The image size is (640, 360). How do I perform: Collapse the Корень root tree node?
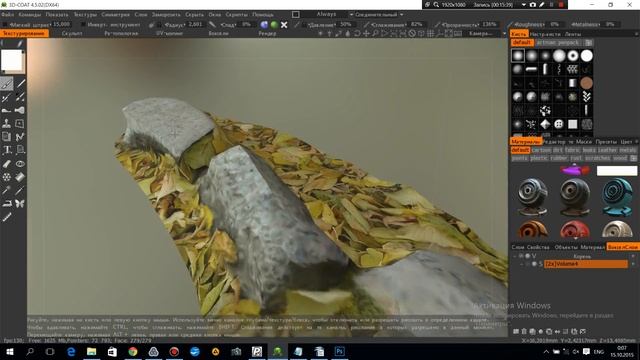(515, 256)
